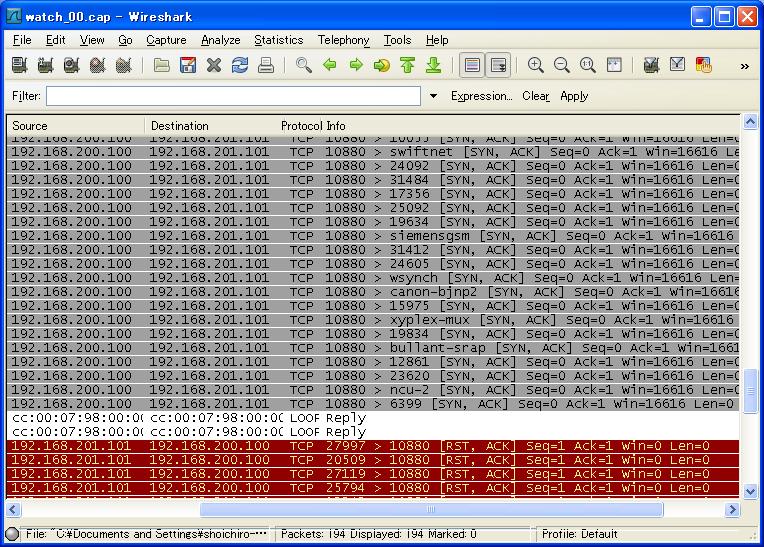Open the Edit menu
Image resolution: width=764 pixels, height=547 pixels.
[56, 40]
